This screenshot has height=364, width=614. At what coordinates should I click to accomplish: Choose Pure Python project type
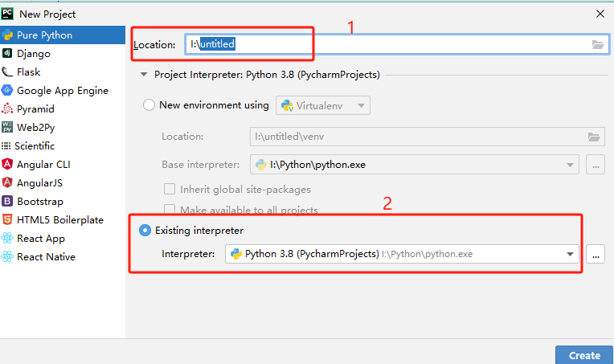[x=63, y=35]
